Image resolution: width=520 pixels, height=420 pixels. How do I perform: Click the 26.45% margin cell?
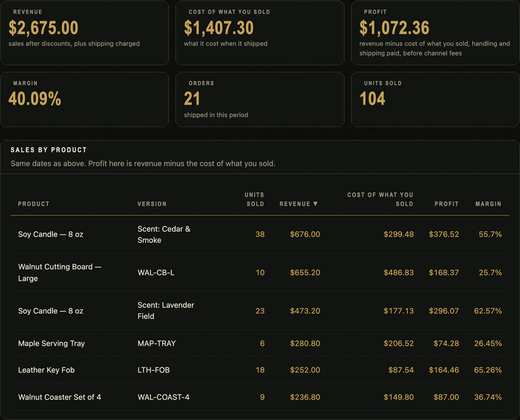coord(488,343)
